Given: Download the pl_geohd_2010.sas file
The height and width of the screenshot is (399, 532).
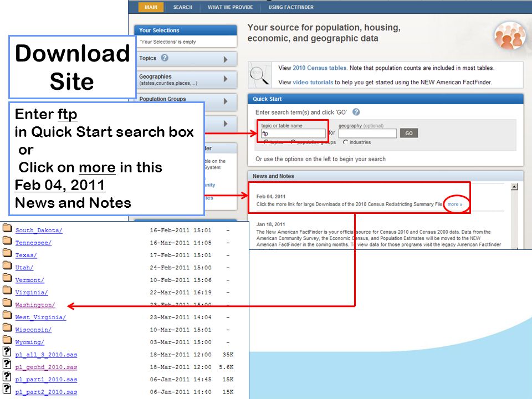Looking at the screenshot, I should click(46, 367).
